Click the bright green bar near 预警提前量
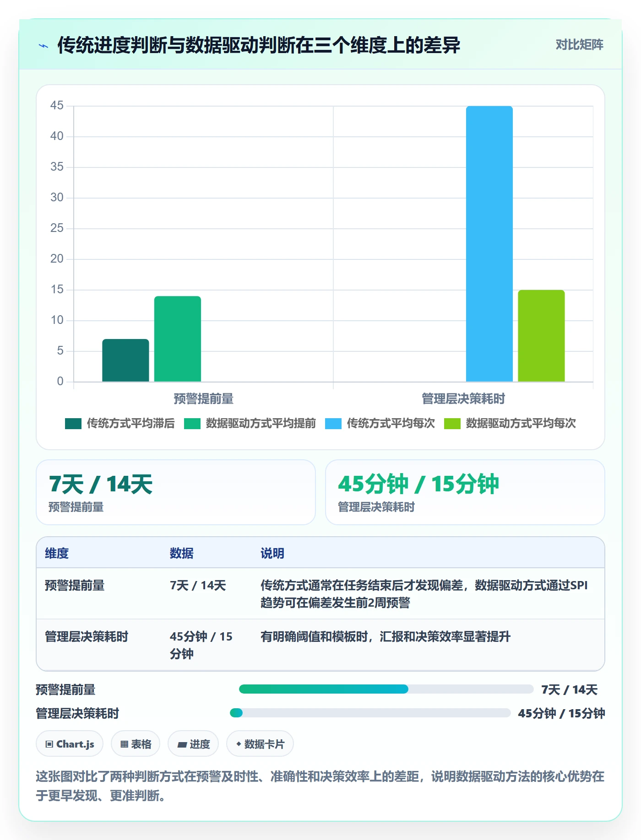Viewport: 641px width, 840px height. click(178, 339)
